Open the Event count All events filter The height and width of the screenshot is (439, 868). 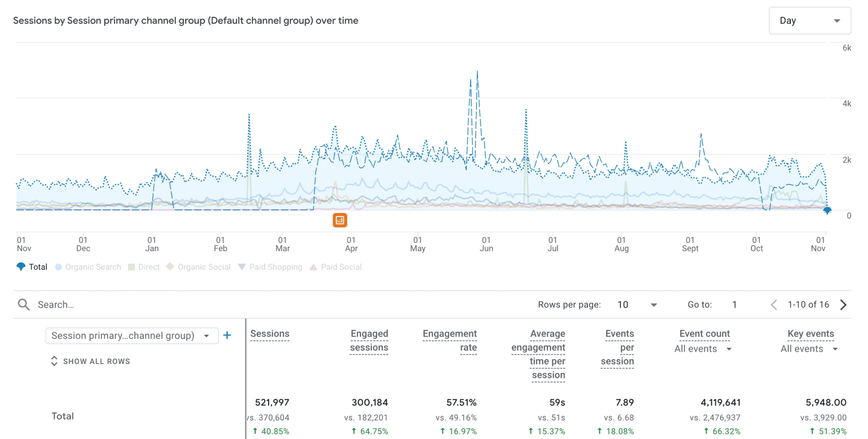[703, 349]
